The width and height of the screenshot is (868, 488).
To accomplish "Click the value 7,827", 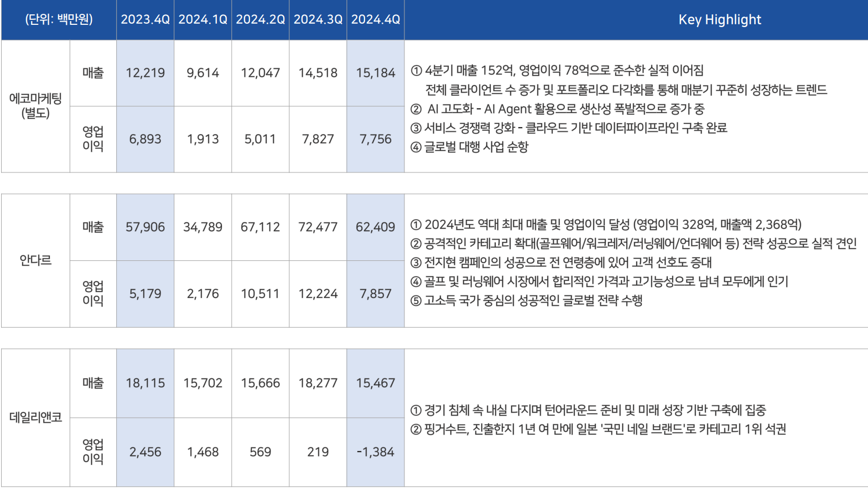I will (x=318, y=139).
